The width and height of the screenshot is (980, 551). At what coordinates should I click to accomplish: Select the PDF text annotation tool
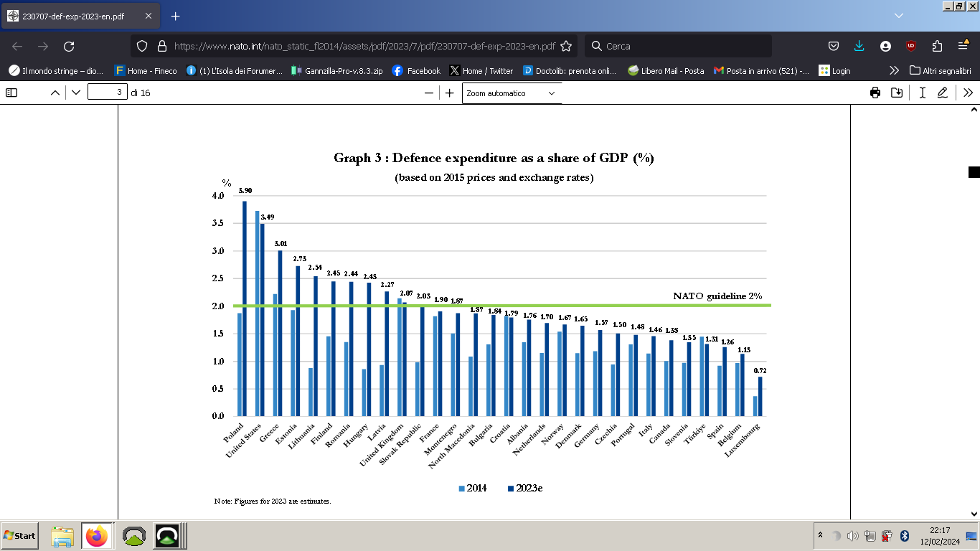click(923, 93)
